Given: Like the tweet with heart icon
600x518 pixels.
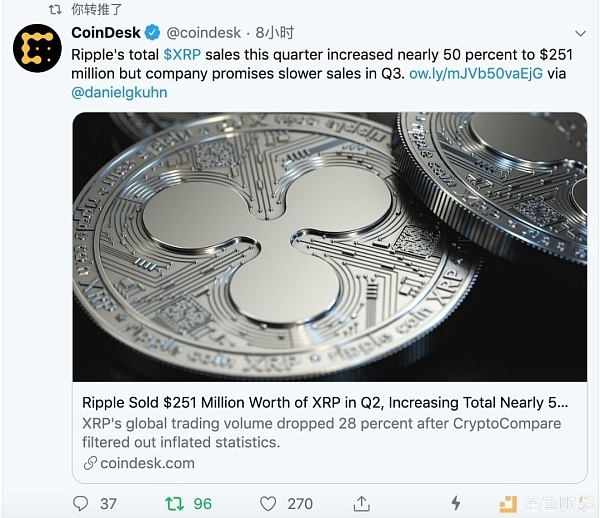Looking at the screenshot, I should coord(268,503).
